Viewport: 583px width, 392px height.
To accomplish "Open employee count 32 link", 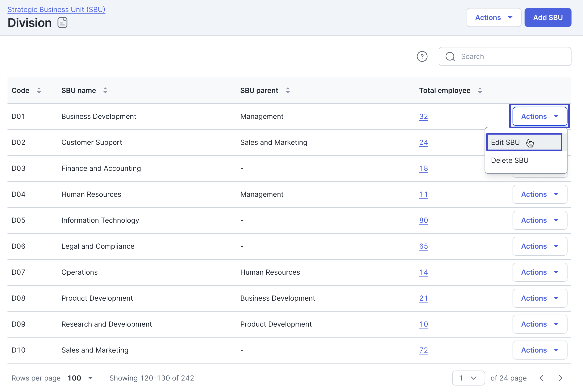I will 423,117.
